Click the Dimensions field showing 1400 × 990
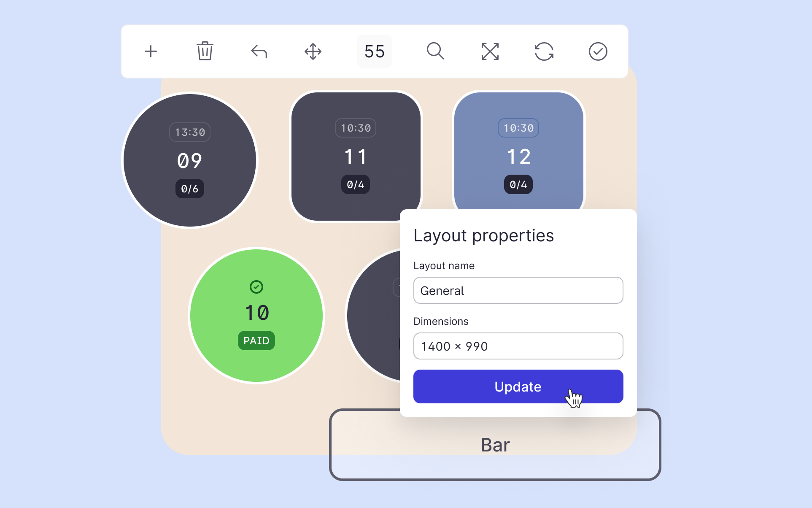 (518, 346)
